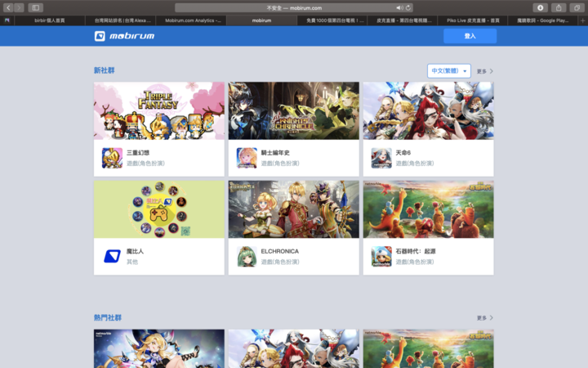Switch to 皮克直播 - 第四台電視 tab
588x368 pixels.
point(403,20)
